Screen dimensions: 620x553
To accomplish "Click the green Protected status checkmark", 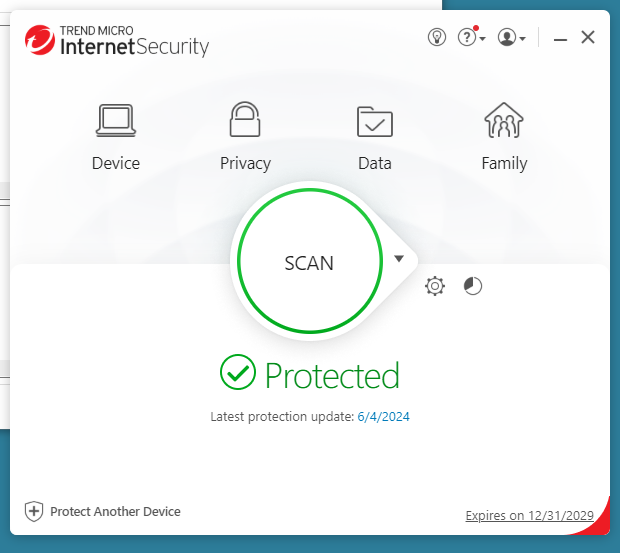I will coord(238,374).
